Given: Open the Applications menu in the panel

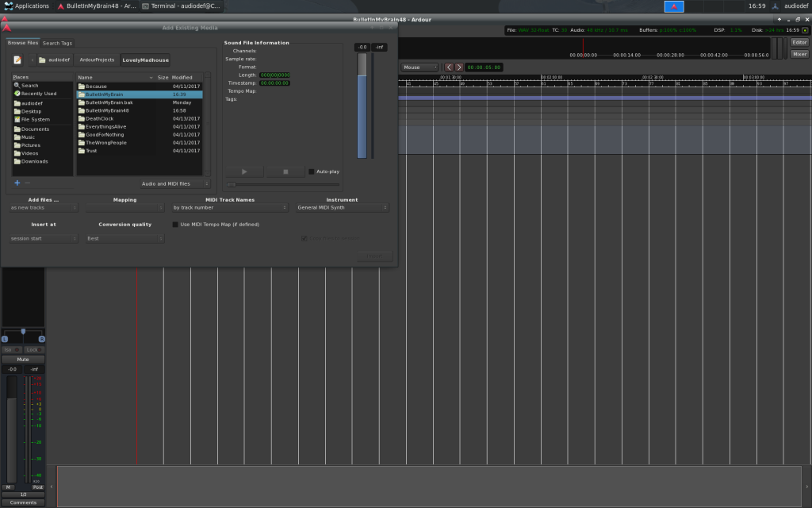Looking at the screenshot, I should point(26,6).
